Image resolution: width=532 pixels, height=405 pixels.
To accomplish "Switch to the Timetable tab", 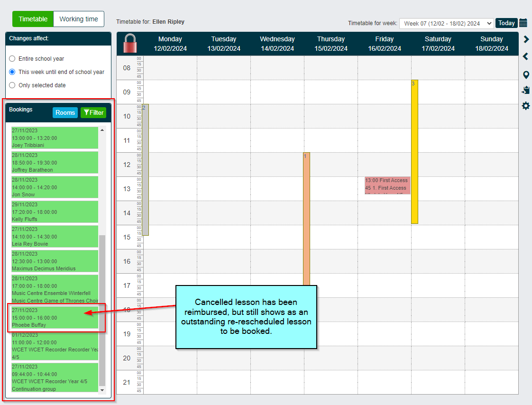I will pos(33,19).
